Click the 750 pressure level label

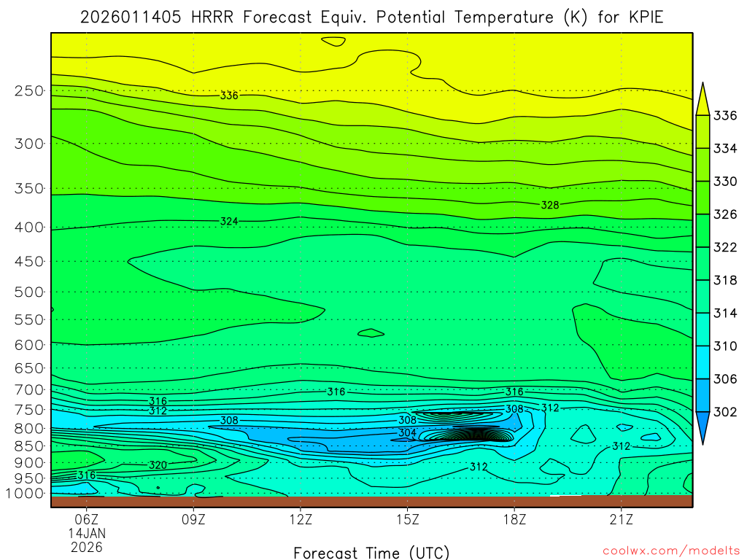click(x=29, y=410)
